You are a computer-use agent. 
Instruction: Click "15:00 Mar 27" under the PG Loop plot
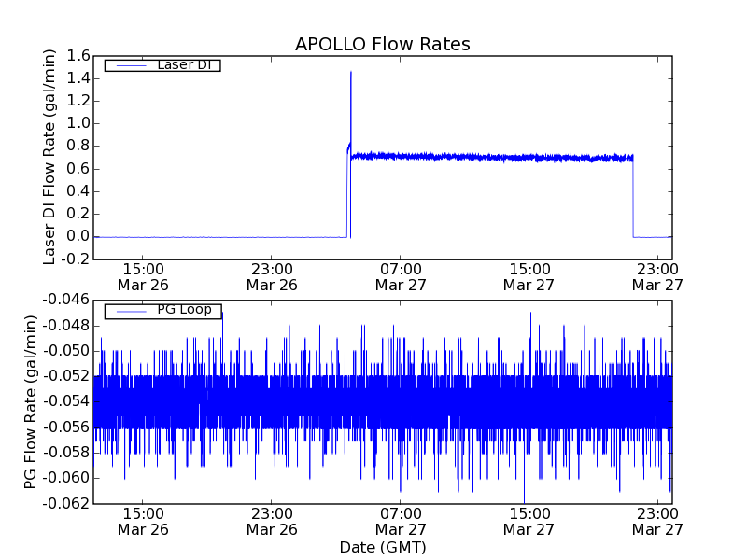point(529,522)
